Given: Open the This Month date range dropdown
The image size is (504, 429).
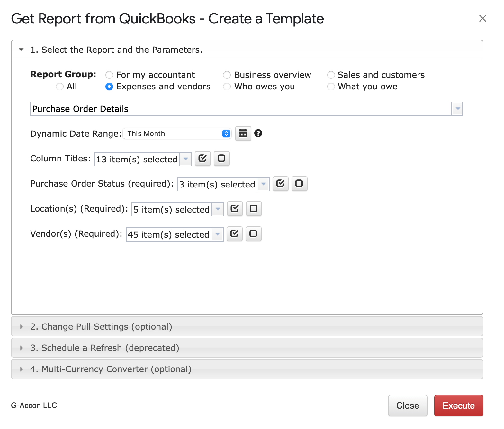Looking at the screenshot, I should point(177,133).
